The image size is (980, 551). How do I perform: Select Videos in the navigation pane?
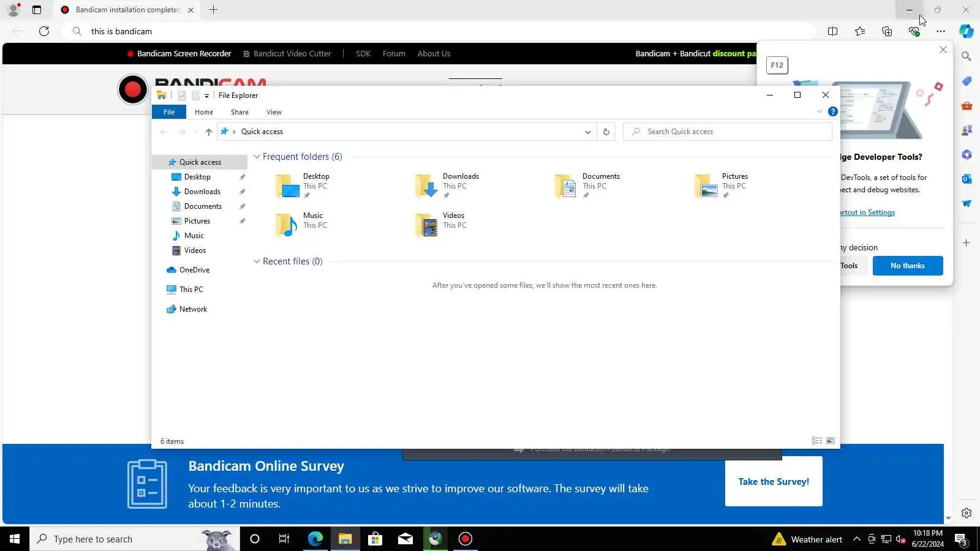click(195, 250)
